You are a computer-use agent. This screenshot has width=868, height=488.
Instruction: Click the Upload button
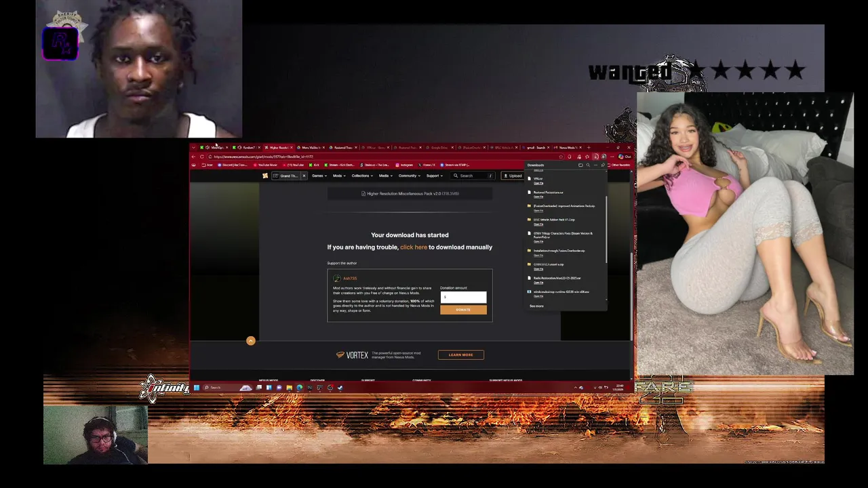[513, 176]
